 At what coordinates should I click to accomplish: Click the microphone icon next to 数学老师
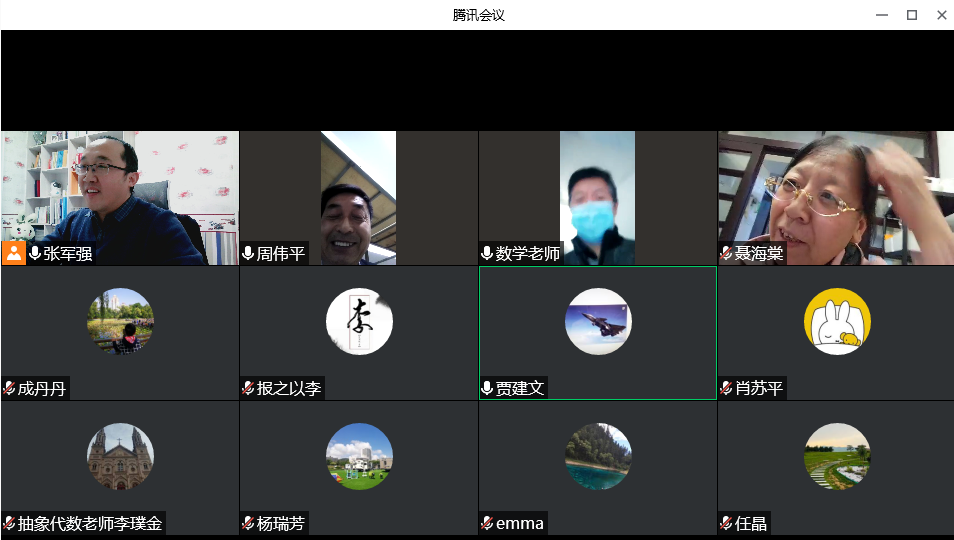click(487, 254)
